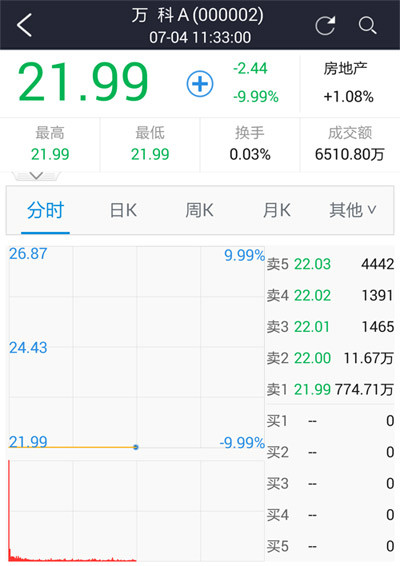Switch to the 周K tab
The width and height of the screenshot is (400, 566).
pos(199,210)
